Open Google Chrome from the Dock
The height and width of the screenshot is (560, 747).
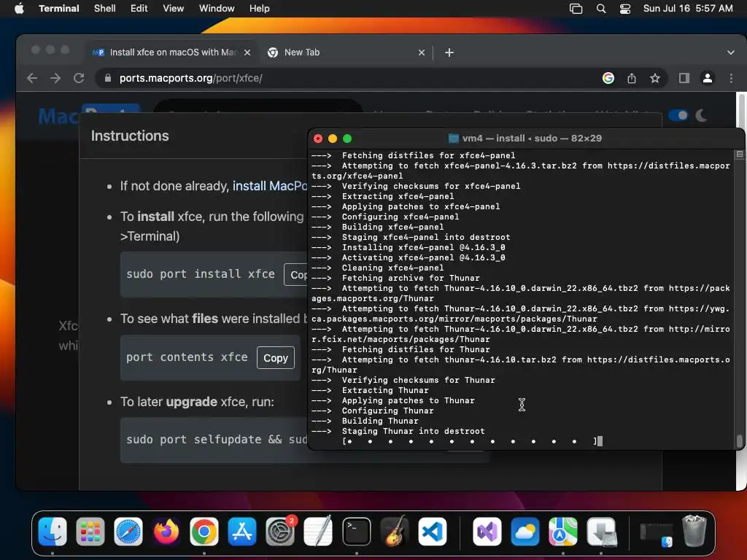204,532
